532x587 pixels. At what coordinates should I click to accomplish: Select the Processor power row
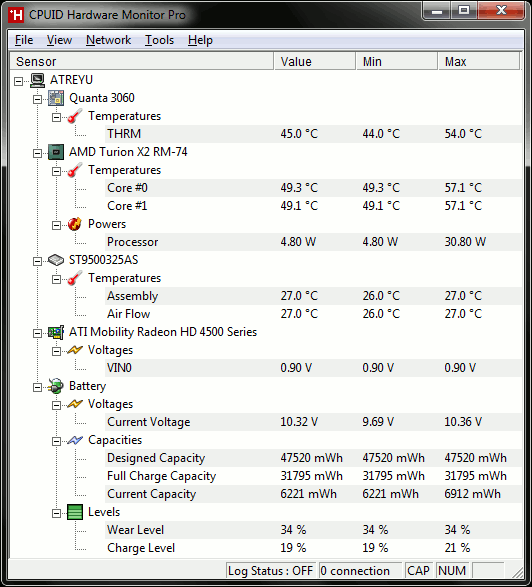click(x=313, y=242)
